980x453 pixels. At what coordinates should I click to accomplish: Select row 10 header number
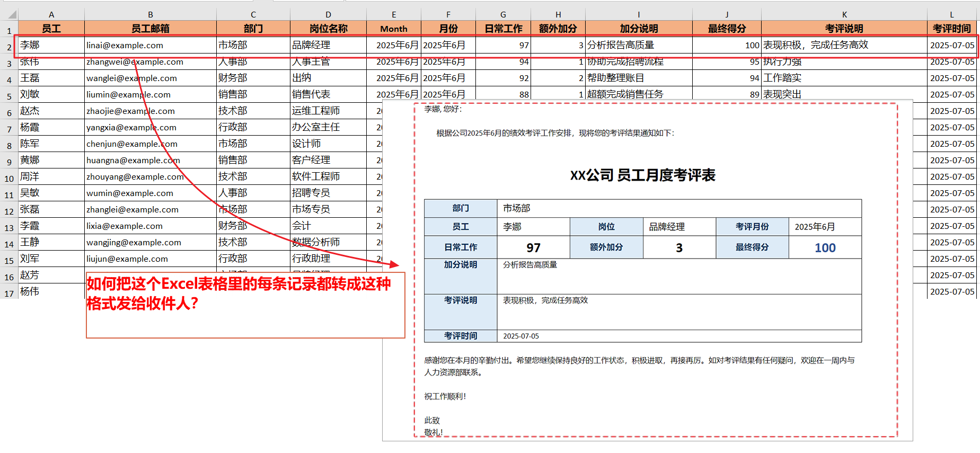pos(9,179)
